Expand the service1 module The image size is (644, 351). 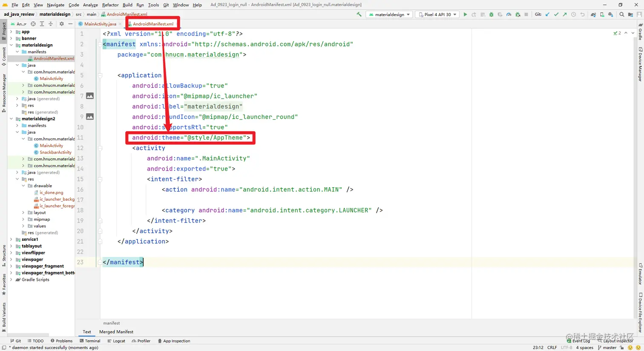[x=11, y=239]
